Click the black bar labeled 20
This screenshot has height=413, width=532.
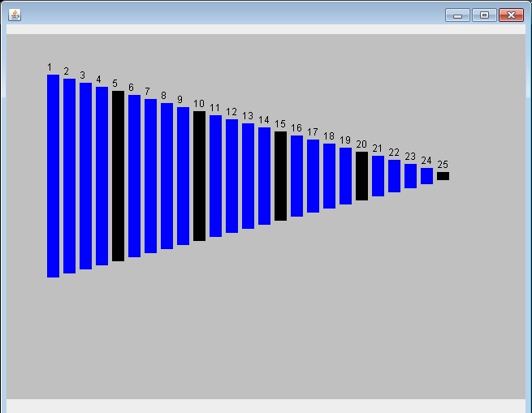(361, 176)
